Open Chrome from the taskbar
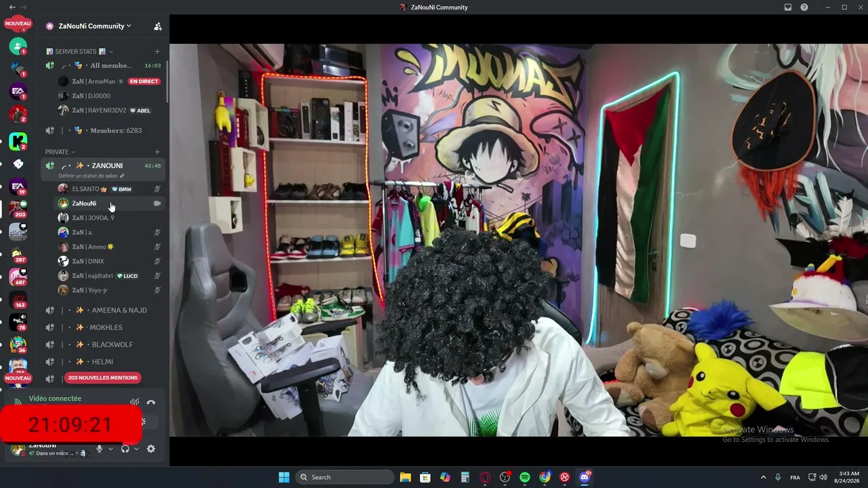 (545, 477)
